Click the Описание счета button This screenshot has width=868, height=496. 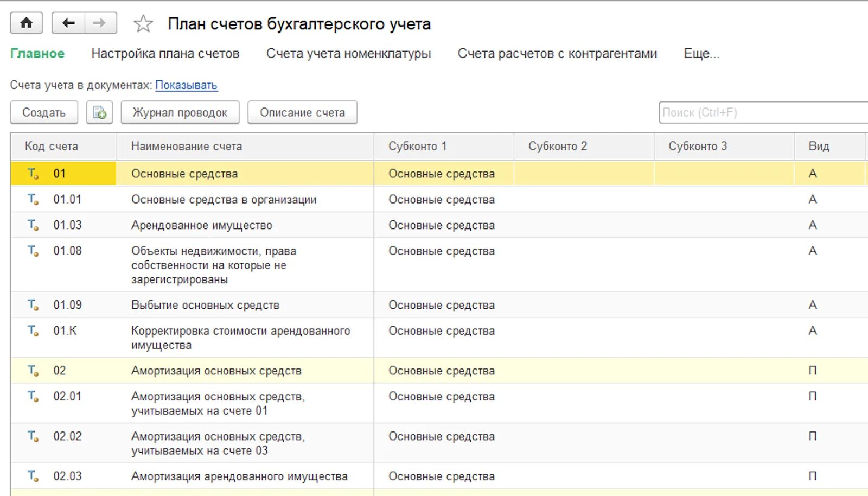point(302,113)
